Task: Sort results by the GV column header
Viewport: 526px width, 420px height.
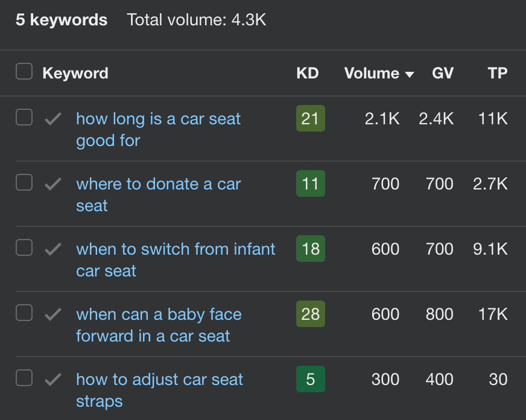Action: [x=443, y=73]
